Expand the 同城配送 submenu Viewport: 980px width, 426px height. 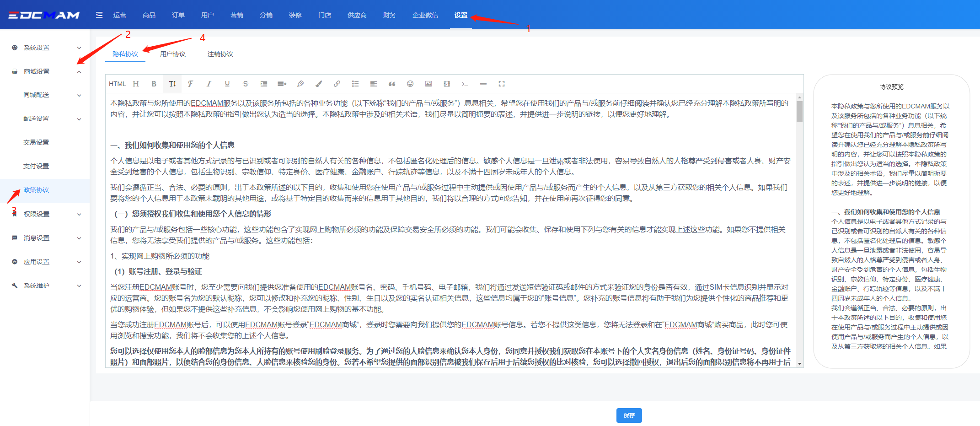point(50,95)
